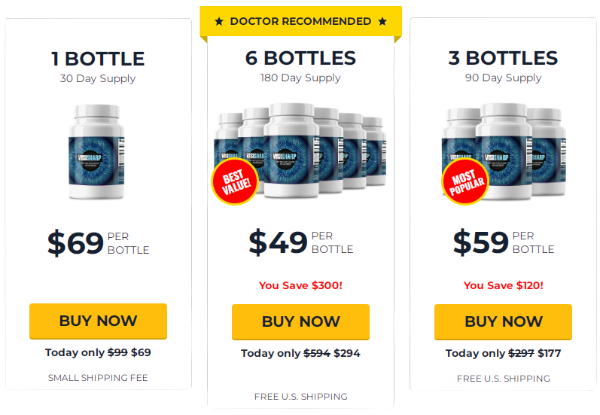Click BUY NOW for 6 bottles
The width and height of the screenshot is (600, 415).
[301, 322]
